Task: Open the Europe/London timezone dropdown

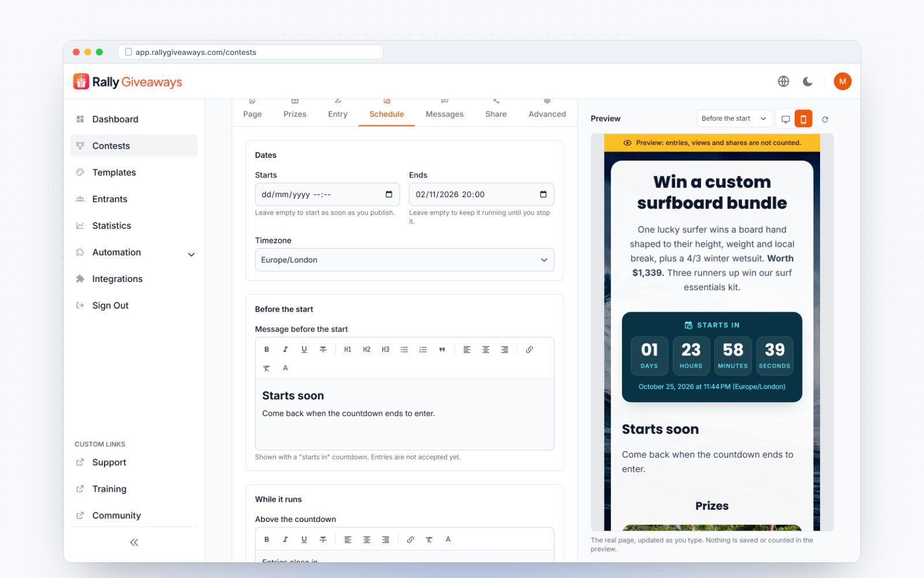Action: coord(404,260)
